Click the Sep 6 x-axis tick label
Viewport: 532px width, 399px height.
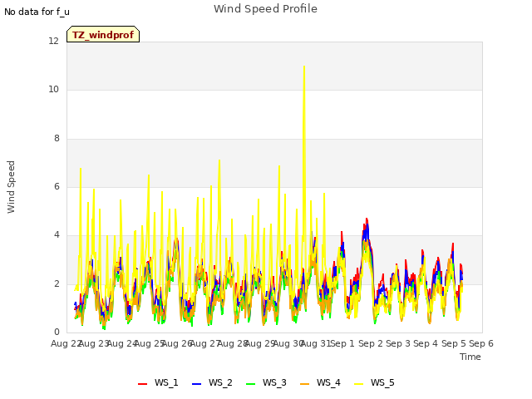point(481,343)
